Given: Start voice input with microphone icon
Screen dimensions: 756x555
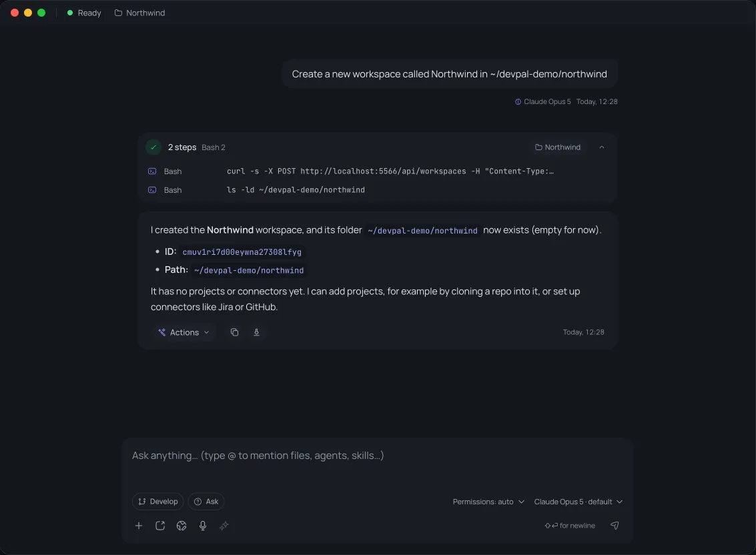Looking at the screenshot, I should pyautogui.click(x=202, y=526).
